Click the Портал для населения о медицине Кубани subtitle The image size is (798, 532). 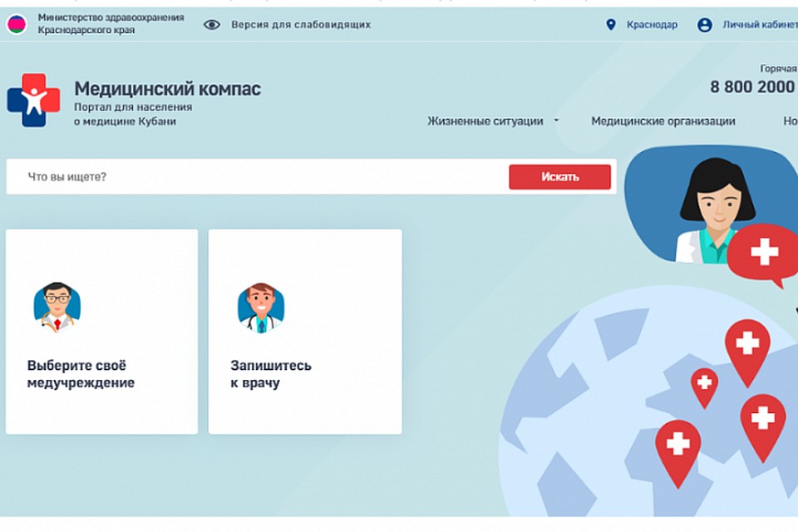[133, 114]
